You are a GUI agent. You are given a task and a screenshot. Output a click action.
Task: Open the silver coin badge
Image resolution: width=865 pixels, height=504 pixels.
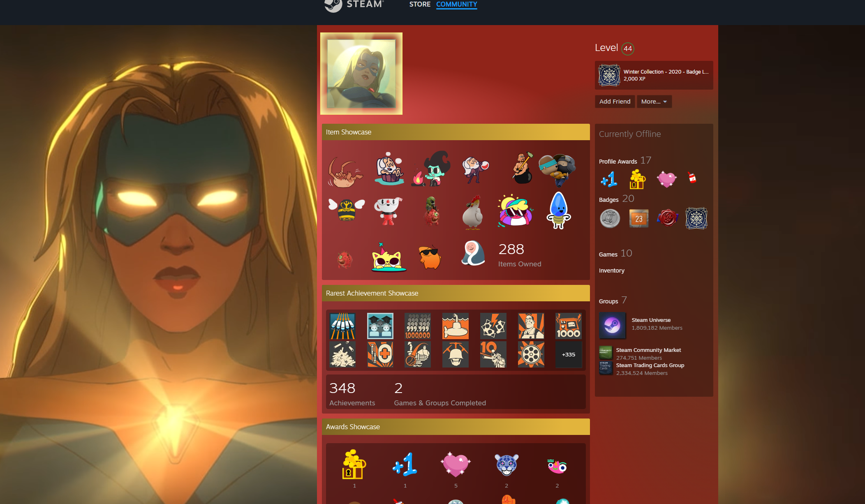click(x=610, y=218)
